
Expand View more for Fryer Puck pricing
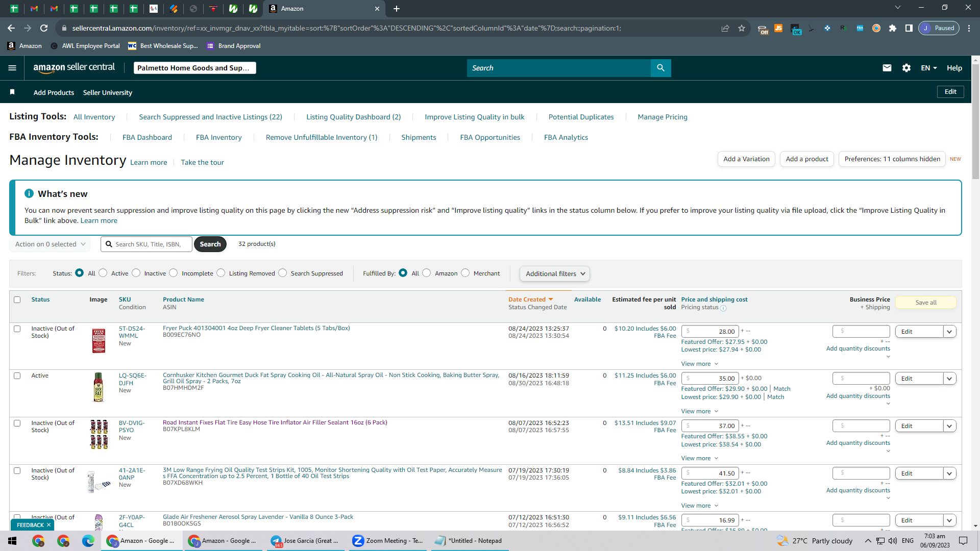[x=700, y=364]
